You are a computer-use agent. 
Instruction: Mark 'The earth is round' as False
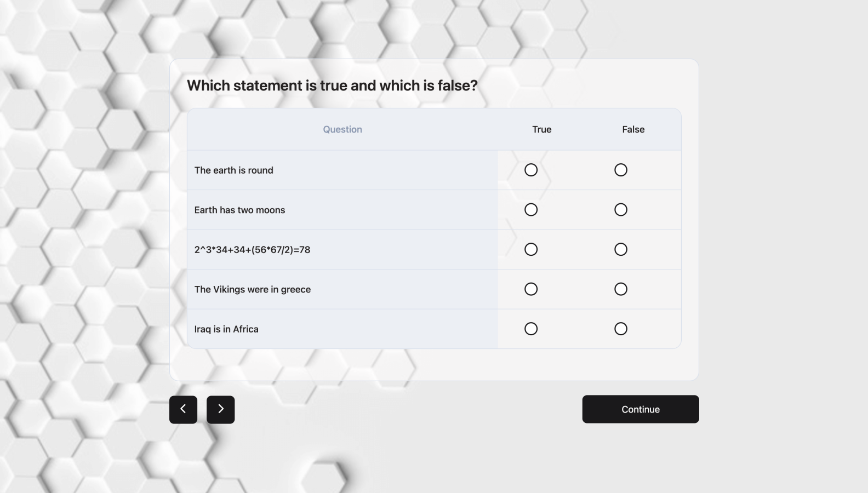click(x=621, y=170)
